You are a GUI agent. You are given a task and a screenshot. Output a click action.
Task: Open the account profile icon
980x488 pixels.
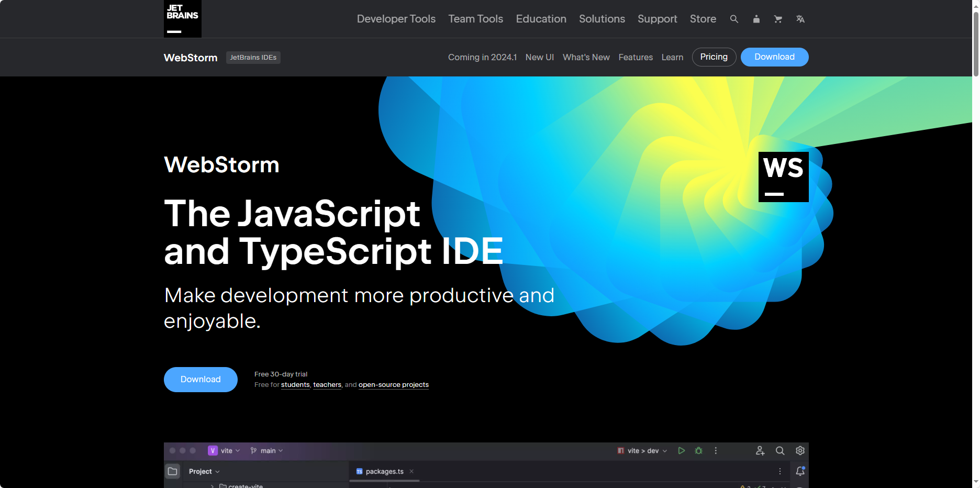pyautogui.click(x=756, y=19)
